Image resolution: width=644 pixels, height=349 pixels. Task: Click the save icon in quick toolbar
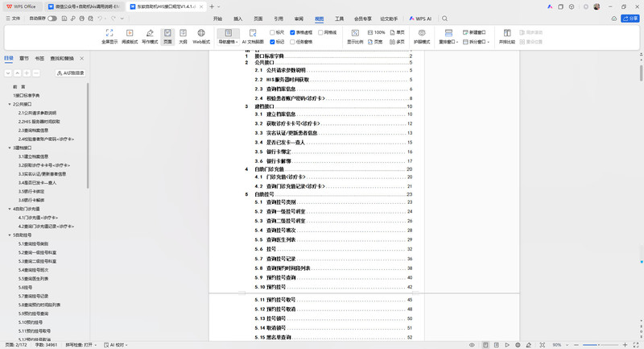[x=64, y=19]
